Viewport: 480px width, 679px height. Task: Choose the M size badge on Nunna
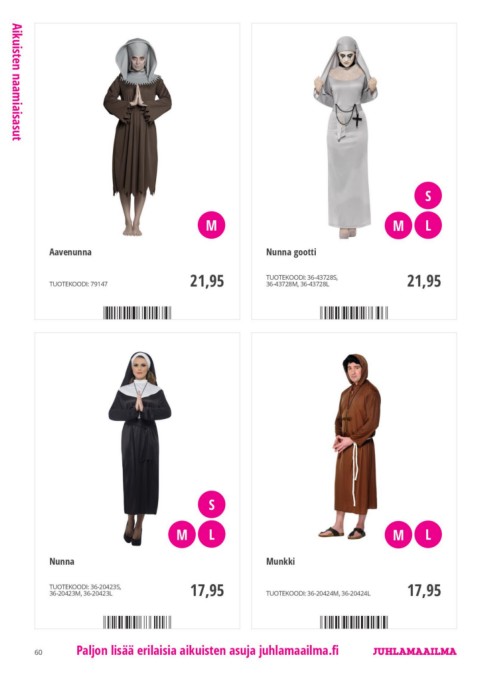click(x=182, y=534)
